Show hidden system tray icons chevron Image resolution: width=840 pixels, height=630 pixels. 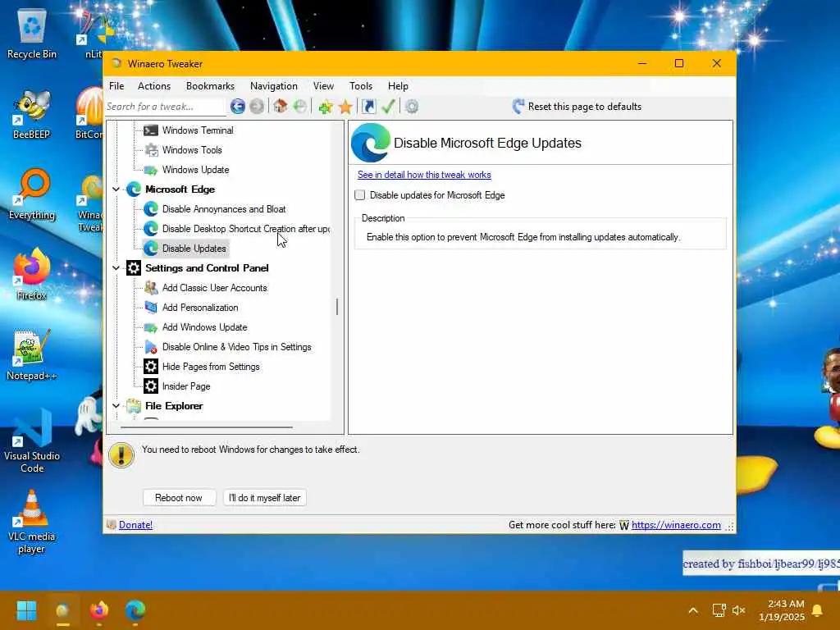pos(692,610)
